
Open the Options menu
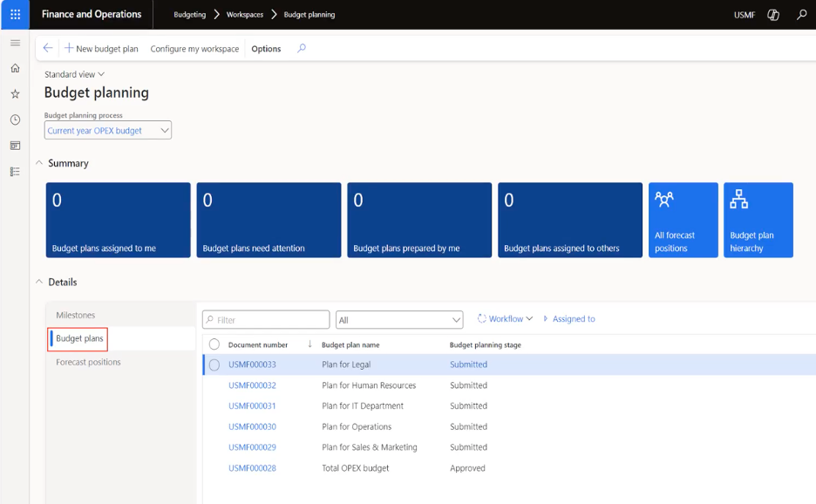click(x=266, y=49)
